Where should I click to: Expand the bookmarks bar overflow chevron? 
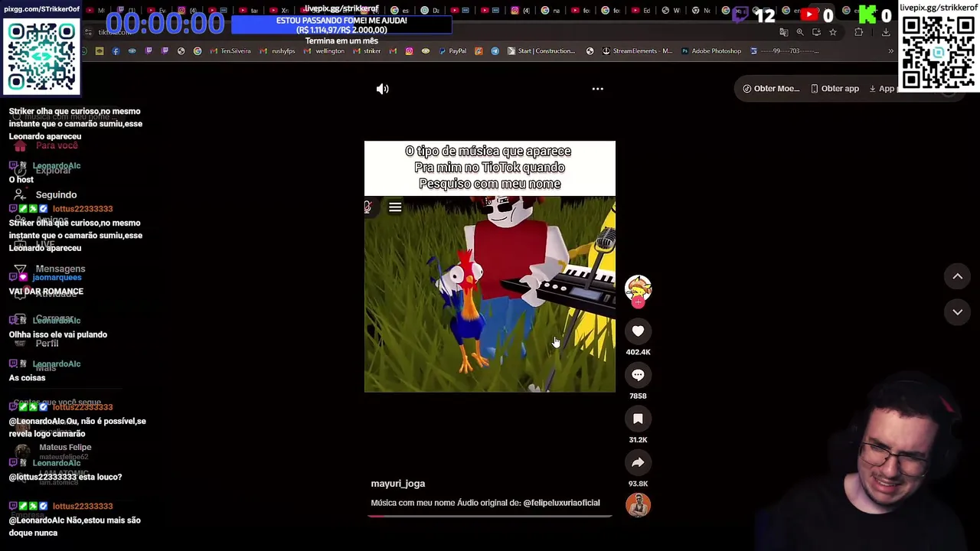pyautogui.click(x=890, y=51)
